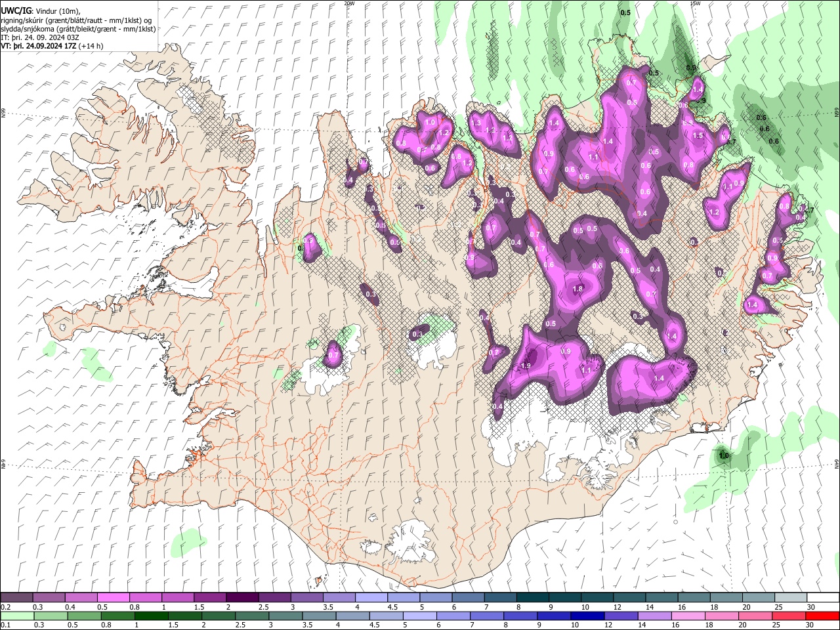Image resolution: width=840 pixels, height=630 pixels.
Task: Click the upper legend swatch between 0.2 and 0.3
Action: click(16, 598)
